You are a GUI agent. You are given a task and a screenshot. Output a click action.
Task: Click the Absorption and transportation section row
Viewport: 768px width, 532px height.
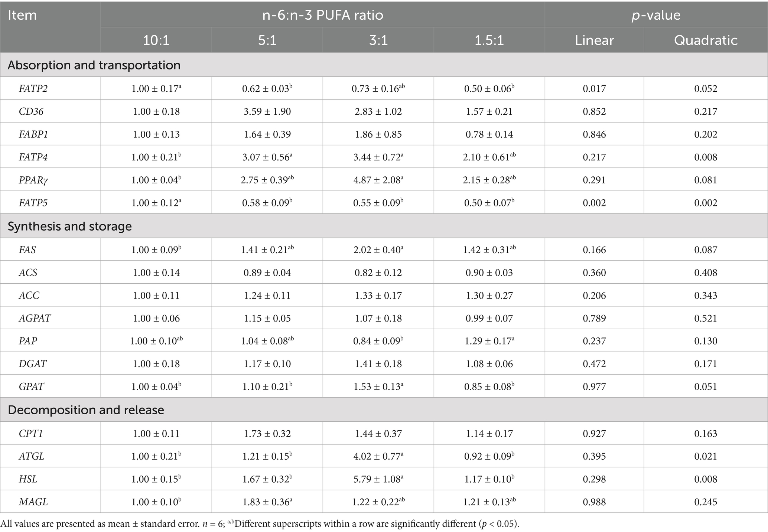[x=94, y=65]
